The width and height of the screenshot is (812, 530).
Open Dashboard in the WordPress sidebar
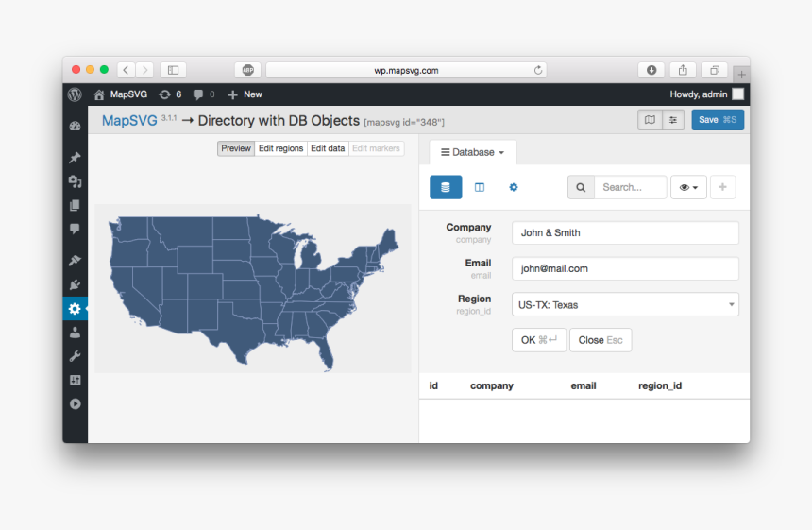pos(76,126)
